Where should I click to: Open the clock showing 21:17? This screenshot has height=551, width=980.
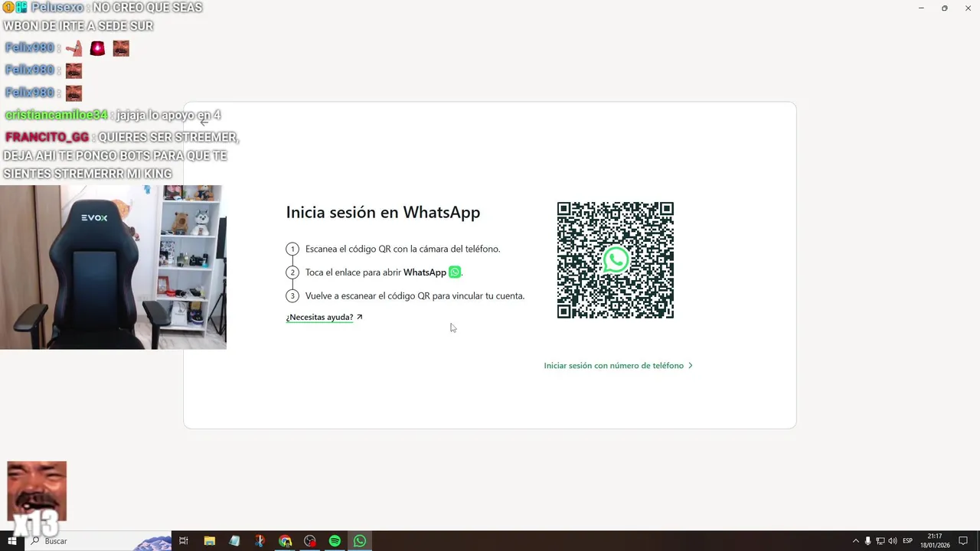935,541
